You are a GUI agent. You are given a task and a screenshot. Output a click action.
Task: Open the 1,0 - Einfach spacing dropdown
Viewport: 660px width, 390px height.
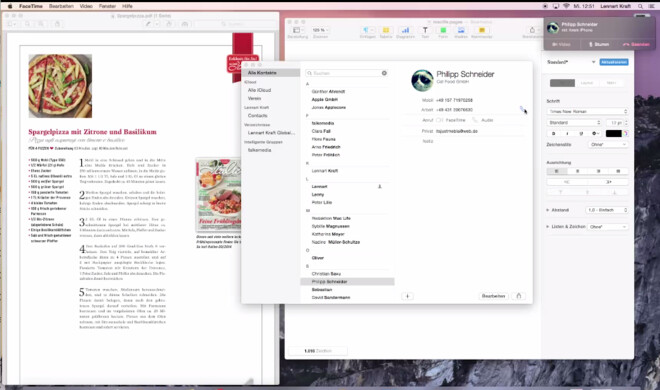click(x=607, y=210)
